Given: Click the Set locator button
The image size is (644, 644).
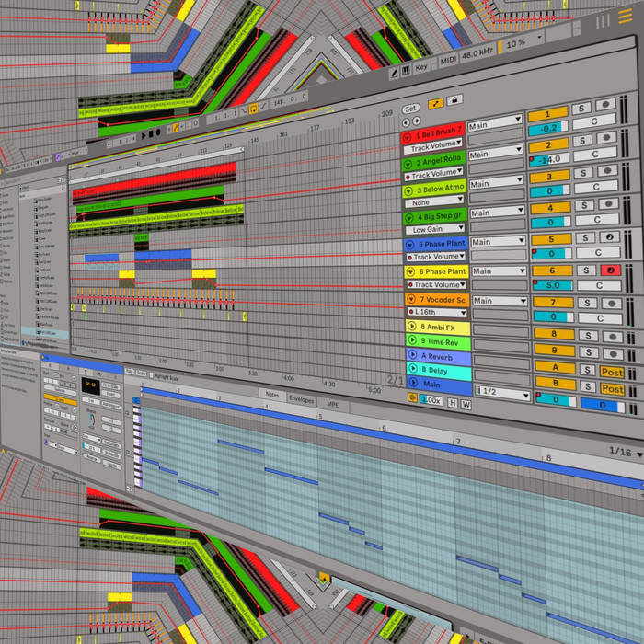Looking at the screenshot, I should coord(410,109).
